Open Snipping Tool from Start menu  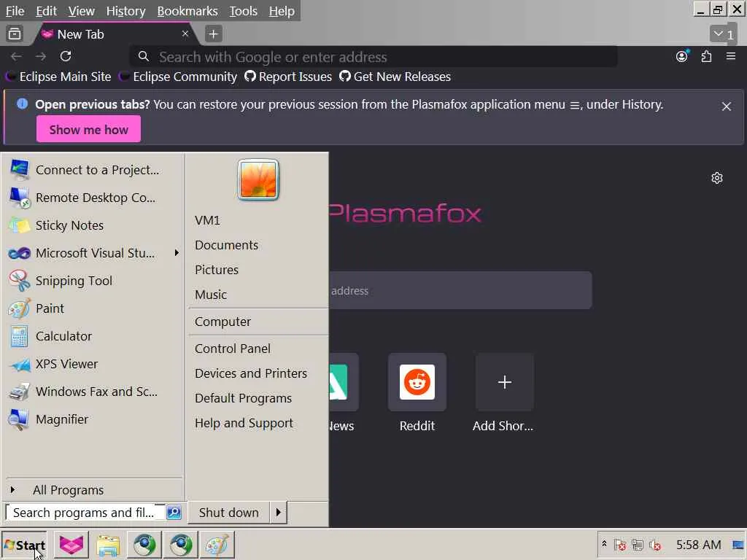pos(93,281)
